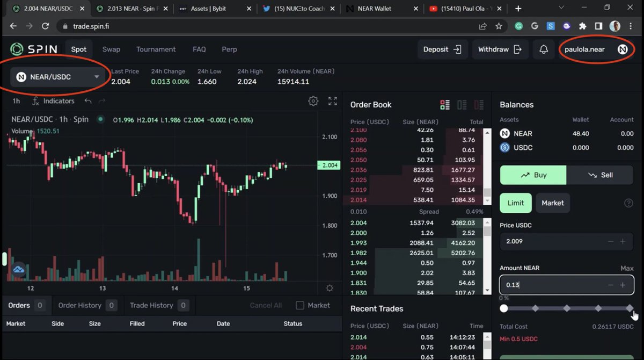The width and height of the screenshot is (644, 360).
Task: Open order type help question mark
Action: (x=628, y=203)
